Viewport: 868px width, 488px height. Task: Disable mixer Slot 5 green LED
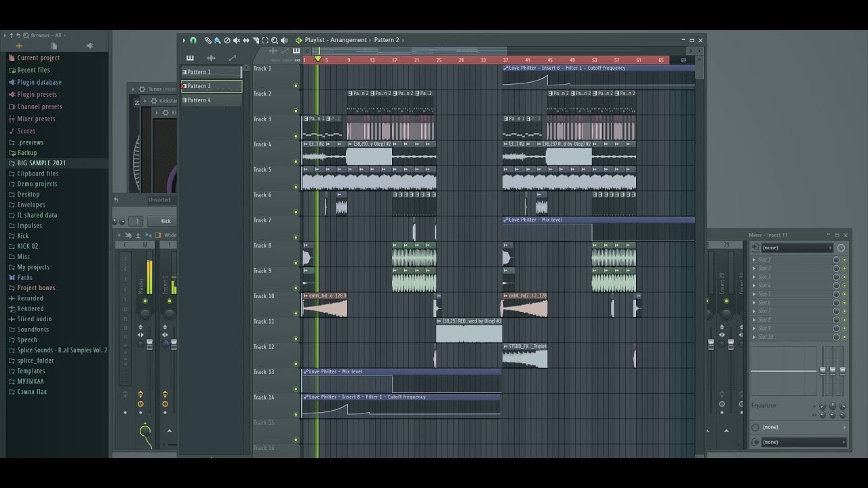[x=844, y=294]
